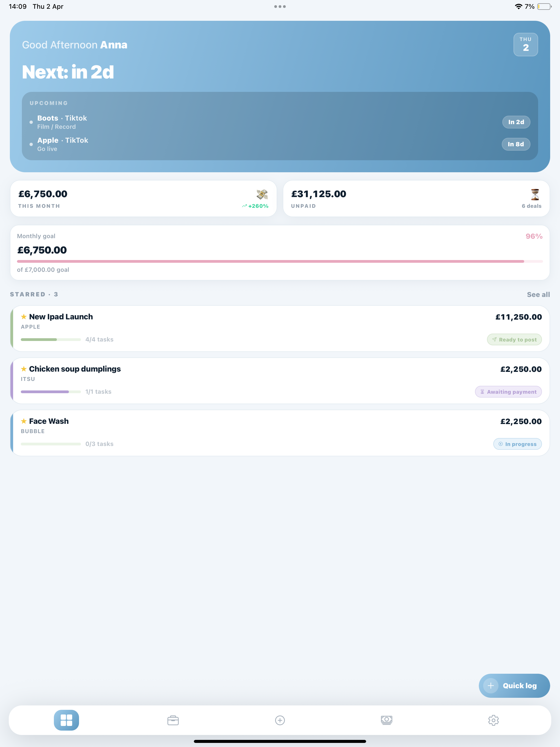Tap the Quick log button

(514, 685)
